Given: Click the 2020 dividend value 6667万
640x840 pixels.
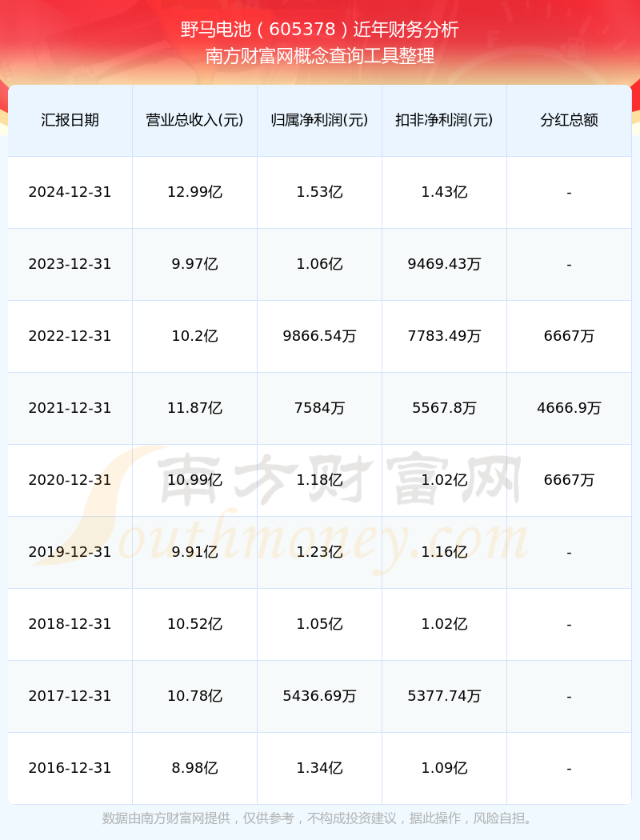Looking at the screenshot, I should click(x=570, y=480).
